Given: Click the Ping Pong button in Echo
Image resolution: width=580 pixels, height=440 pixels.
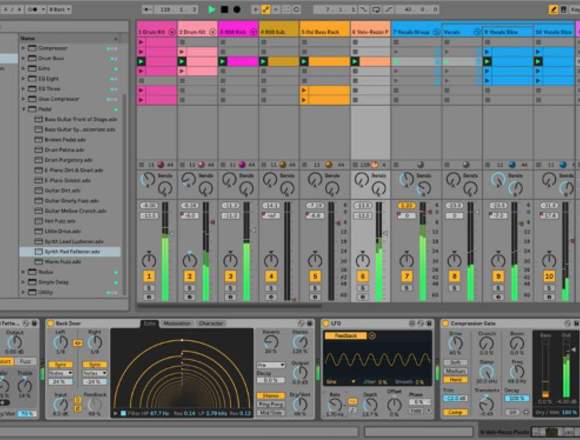Looking at the screenshot, I should tap(271, 404).
